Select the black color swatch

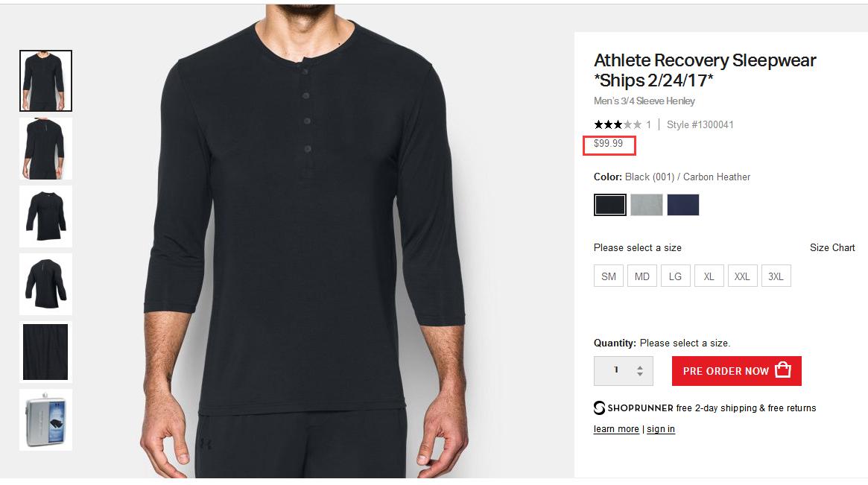pyautogui.click(x=609, y=205)
